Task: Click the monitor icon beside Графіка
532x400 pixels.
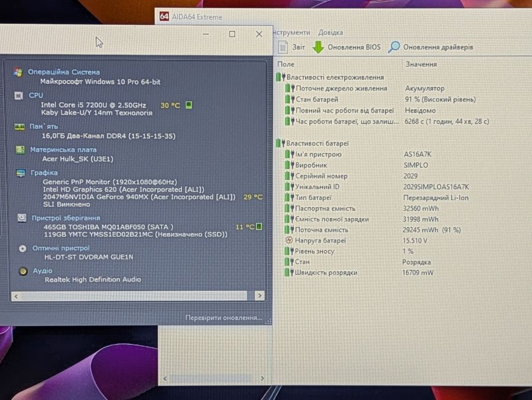Action: [x=21, y=173]
